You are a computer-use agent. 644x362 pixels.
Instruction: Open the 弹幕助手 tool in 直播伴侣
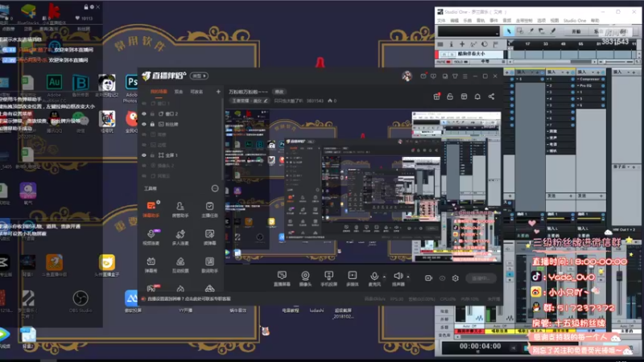[x=151, y=208]
